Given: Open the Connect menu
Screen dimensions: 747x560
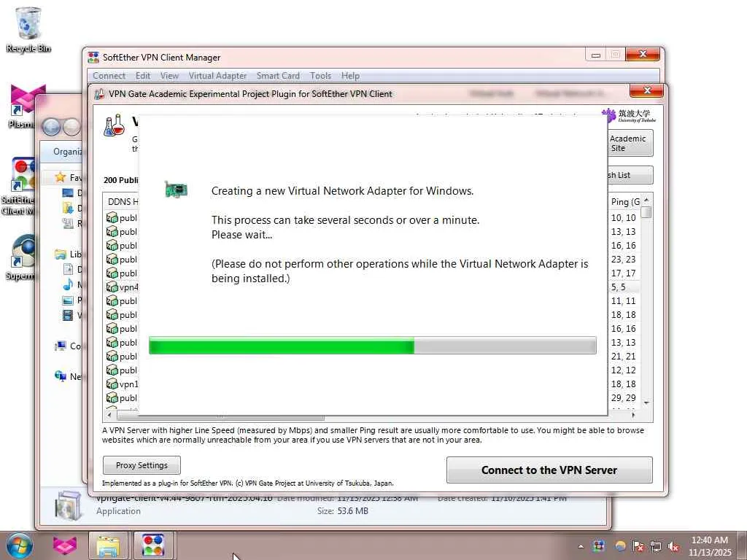Looking at the screenshot, I should pos(109,76).
